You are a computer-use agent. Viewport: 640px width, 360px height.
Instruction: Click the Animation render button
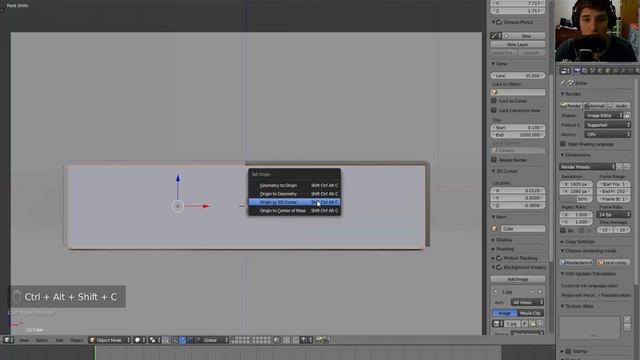pos(594,106)
